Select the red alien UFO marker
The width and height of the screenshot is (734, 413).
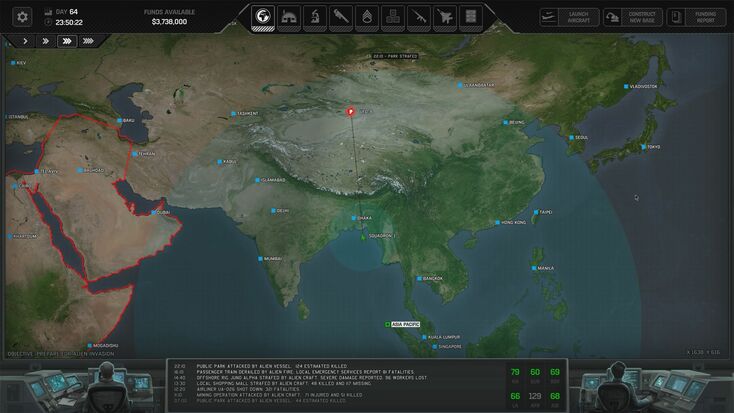point(350,111)
